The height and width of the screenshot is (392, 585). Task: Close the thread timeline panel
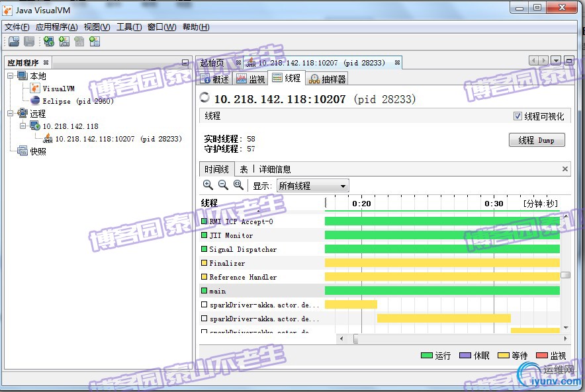(565, 169)
